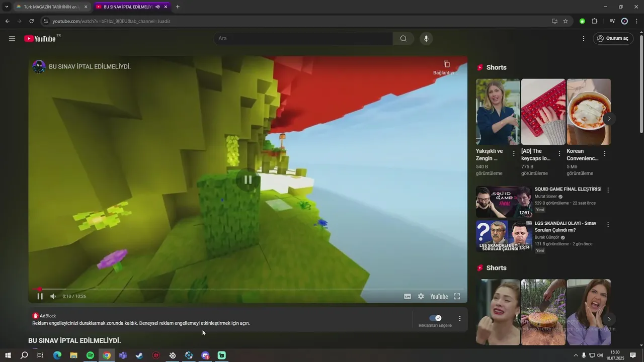Open more options for Korean Convenience short

point(604,154)
